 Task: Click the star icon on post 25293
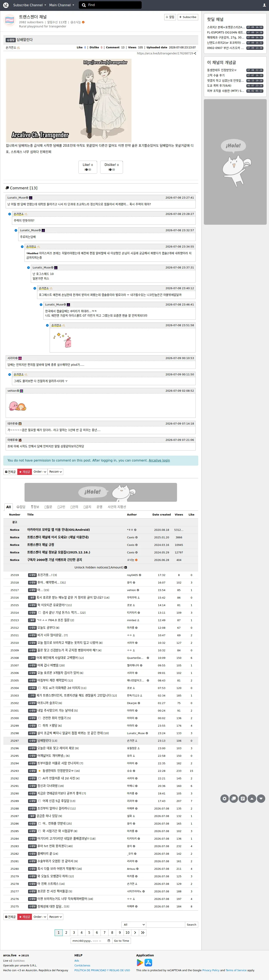coord(39,771)
